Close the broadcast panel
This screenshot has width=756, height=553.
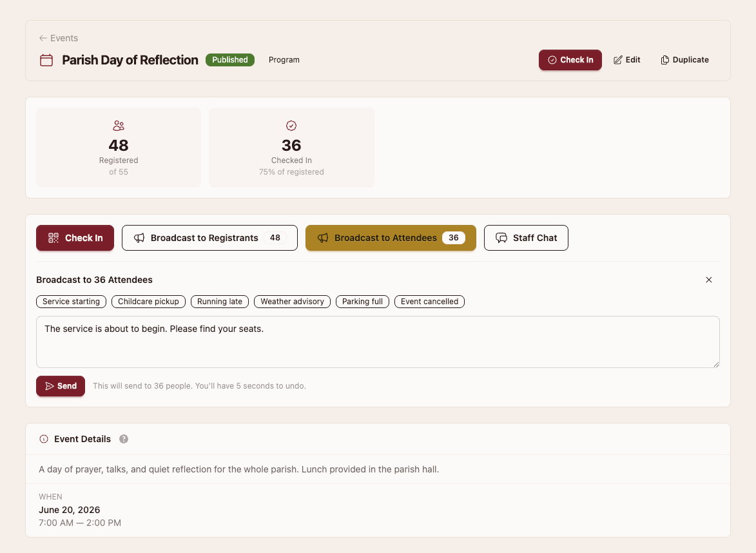[x=709, y=280]
